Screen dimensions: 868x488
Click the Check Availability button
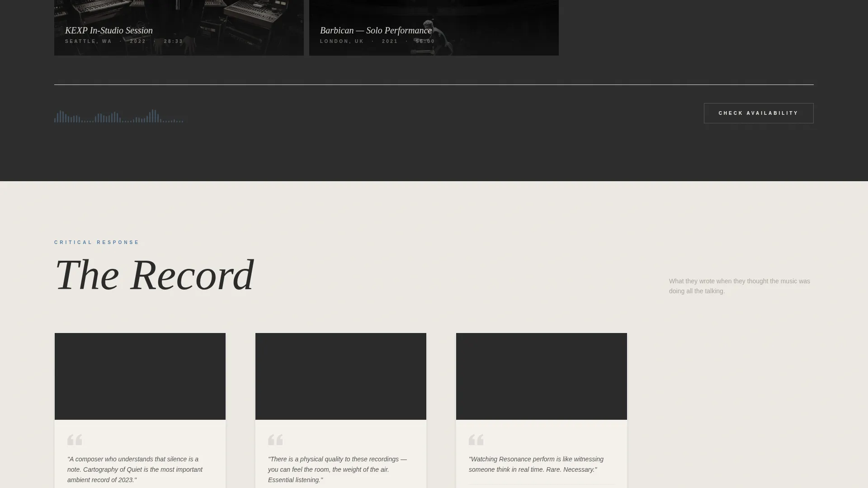click(x=759, y=113)
